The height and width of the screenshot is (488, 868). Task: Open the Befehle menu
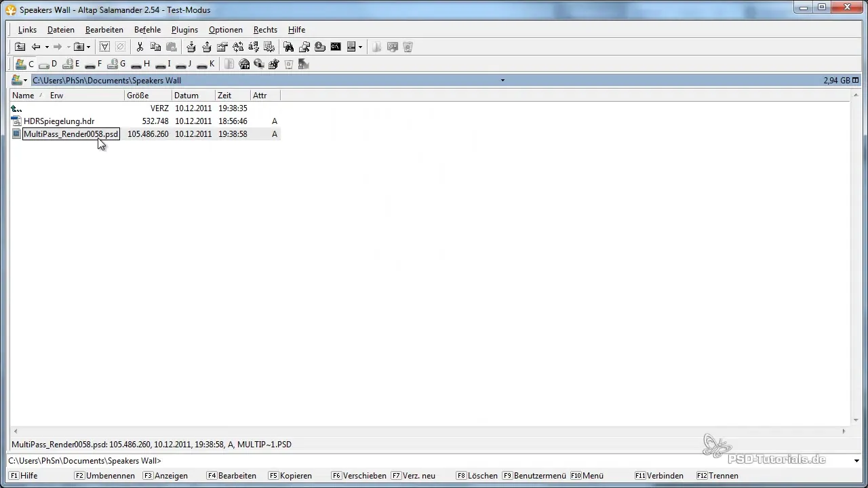[147, 30]
